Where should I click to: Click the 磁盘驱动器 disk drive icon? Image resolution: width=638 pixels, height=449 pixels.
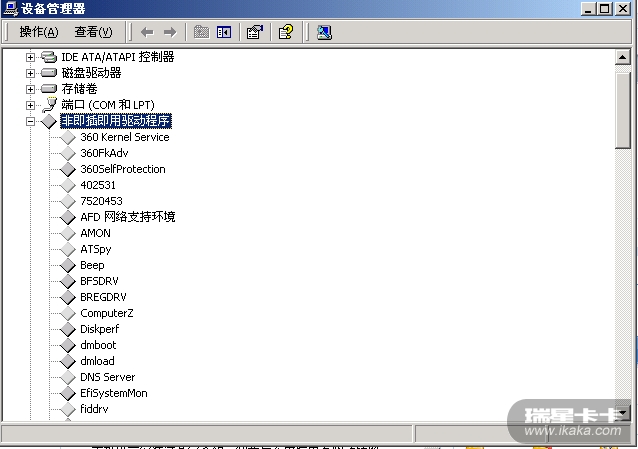coord(49,73)
